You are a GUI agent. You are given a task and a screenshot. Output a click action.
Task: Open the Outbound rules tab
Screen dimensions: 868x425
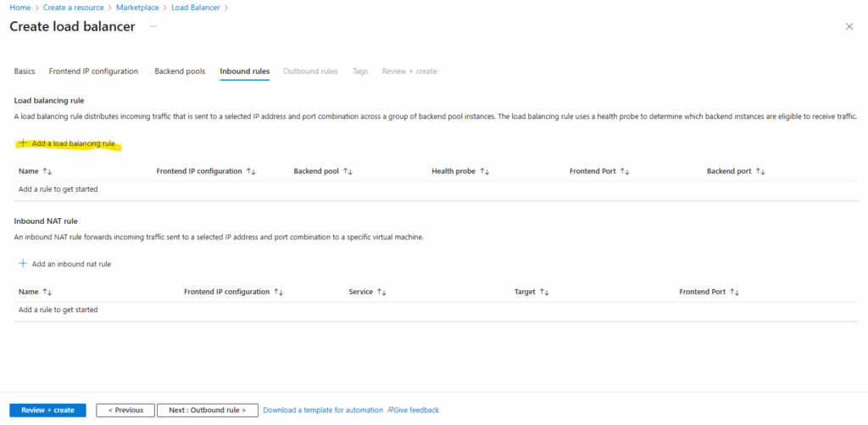[310, 71]
